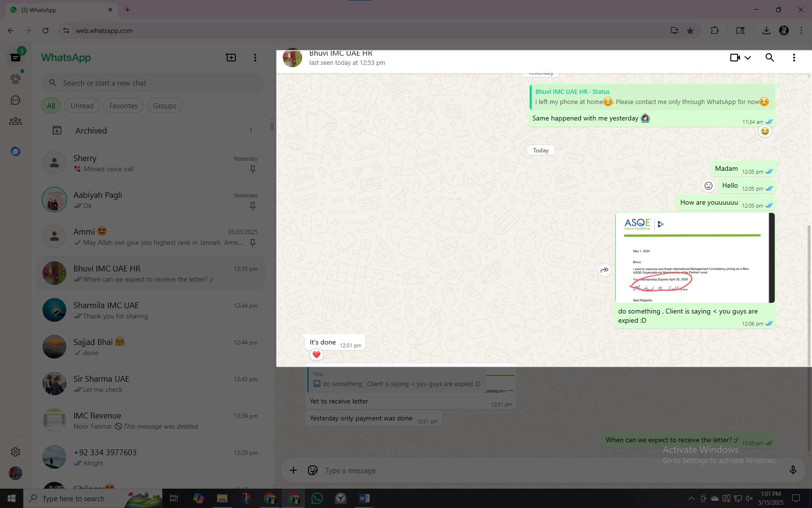Click the forward arrow beside ASQE image

pyautogui.click(x=604, y=270)
